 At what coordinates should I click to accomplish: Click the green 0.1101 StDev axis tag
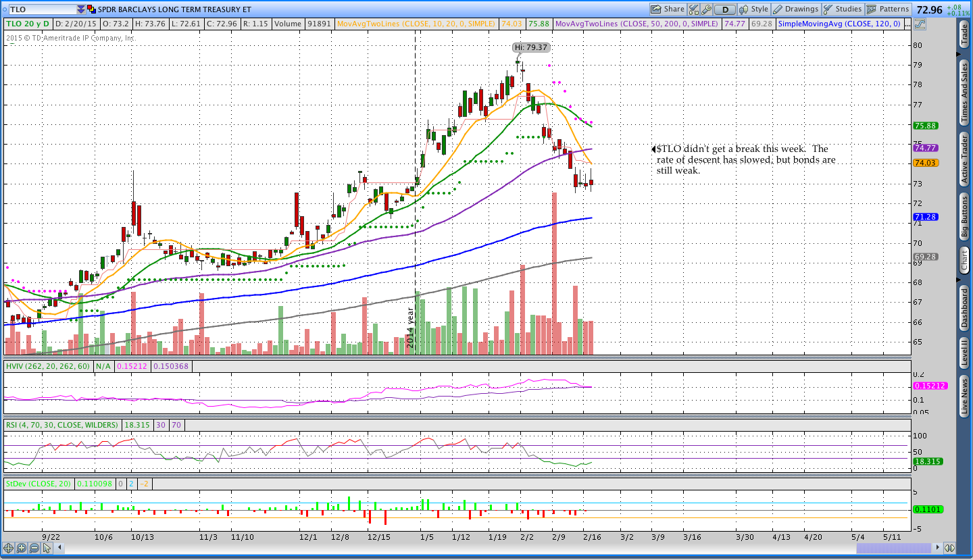click(927, 509)
